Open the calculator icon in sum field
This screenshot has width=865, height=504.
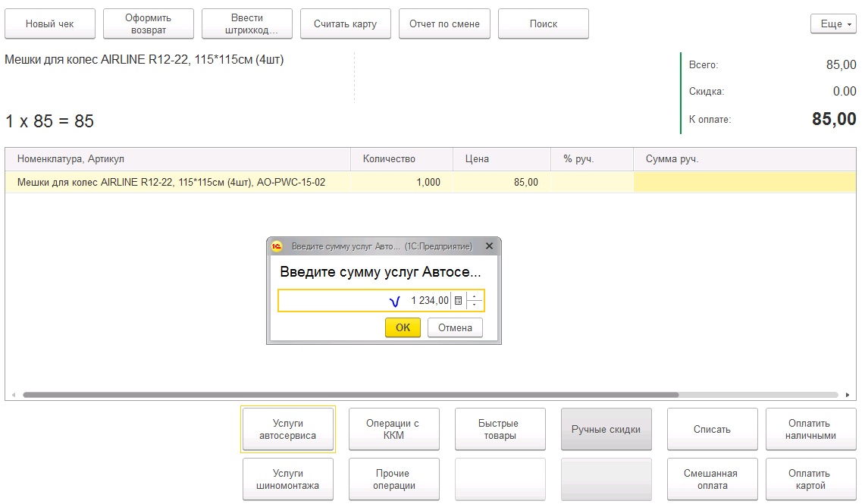tap(458, 301)
